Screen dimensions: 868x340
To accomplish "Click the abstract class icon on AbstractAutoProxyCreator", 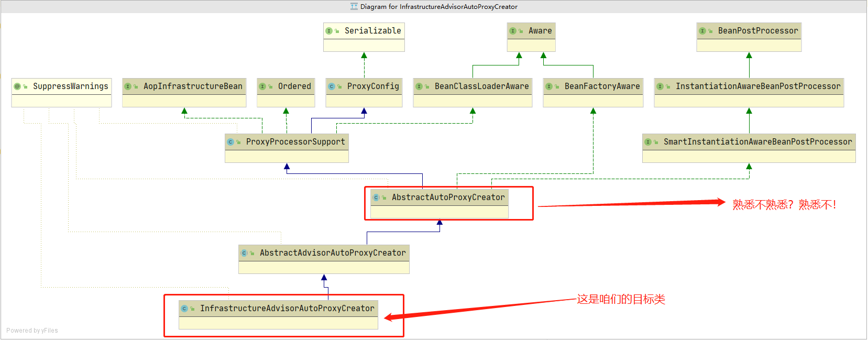I will pyautogui.click(x=376, y=198).
